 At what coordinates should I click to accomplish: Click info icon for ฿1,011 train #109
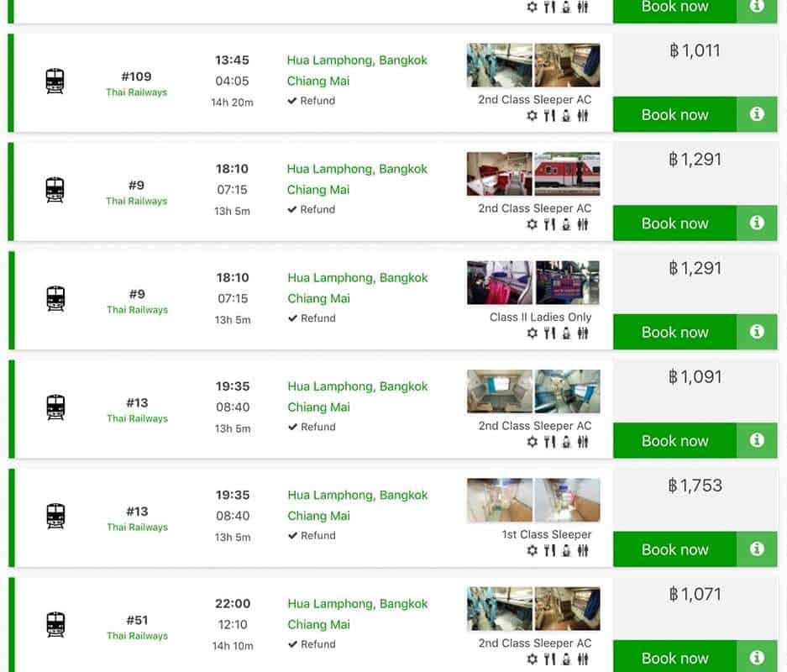(757, 114)
